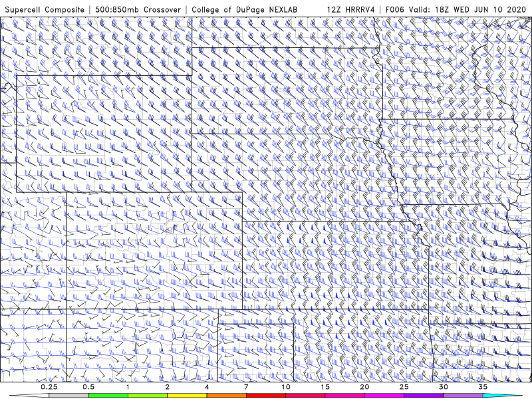Click the scale label reading 10
Screen dimensions: 532x399
tap(286, 387)
